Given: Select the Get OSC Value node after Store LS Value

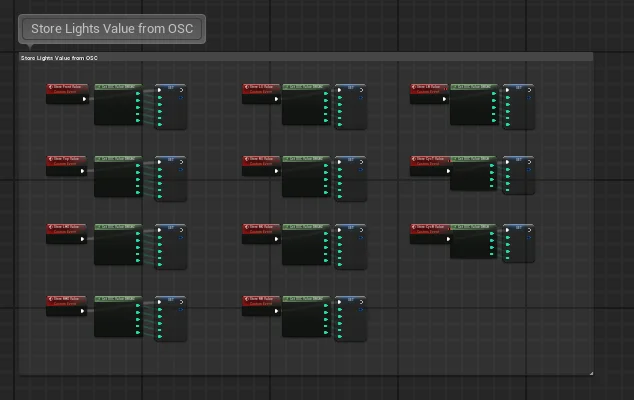Looking at the screenshot, I should (306, 104).
